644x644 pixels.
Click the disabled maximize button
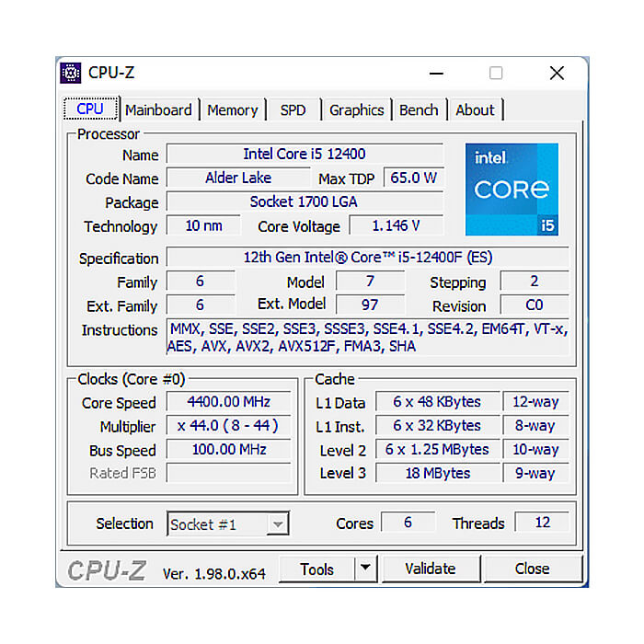(x=496, y=74)
